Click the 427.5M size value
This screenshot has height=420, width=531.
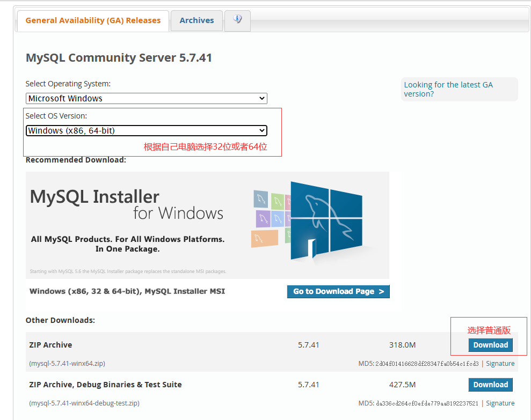[402, 385]
